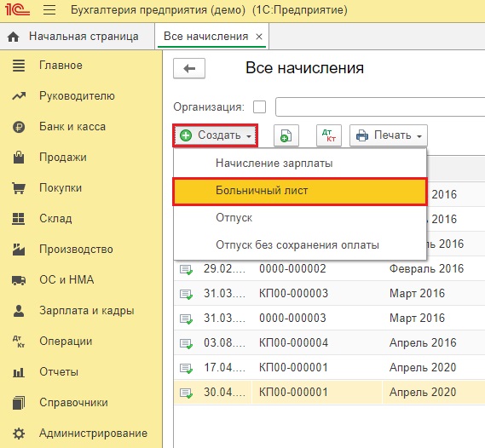Choose Больничный лист from the menu

coord(300,191)
